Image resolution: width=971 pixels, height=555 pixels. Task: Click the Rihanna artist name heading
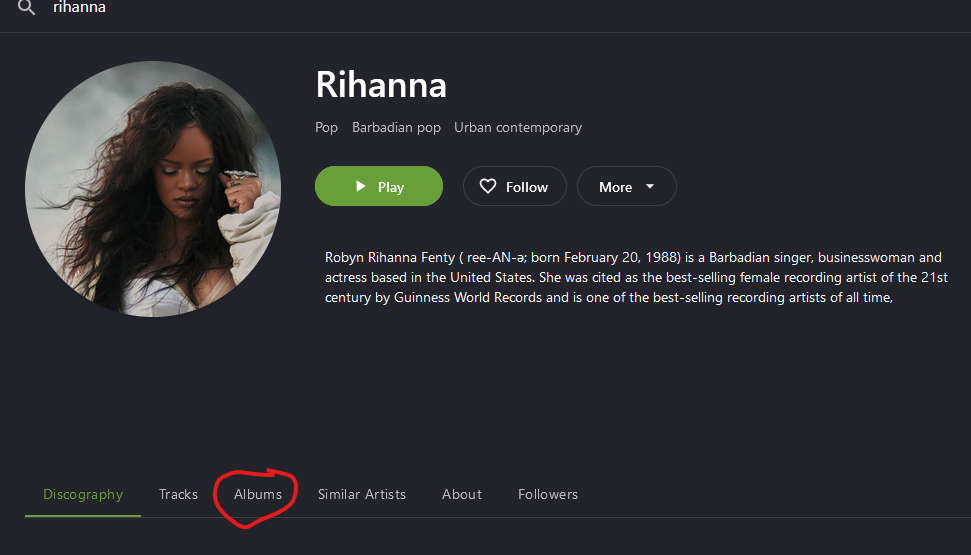click(381, 84)
